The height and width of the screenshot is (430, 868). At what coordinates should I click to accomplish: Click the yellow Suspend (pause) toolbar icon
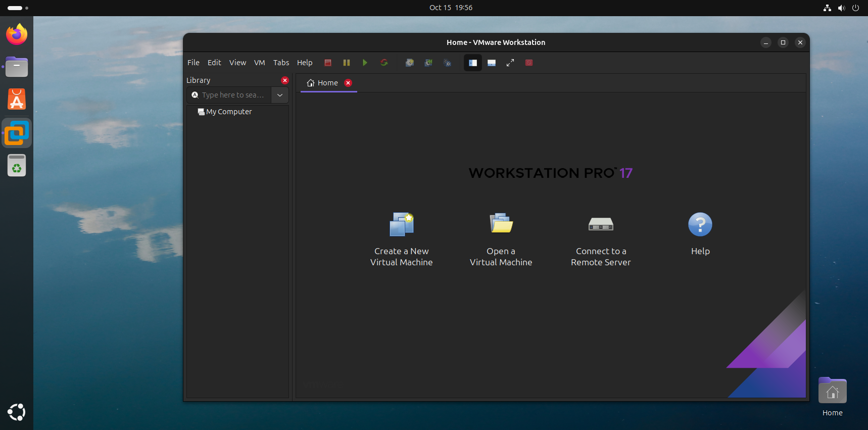pyautogui.click(x=347, y=63)
